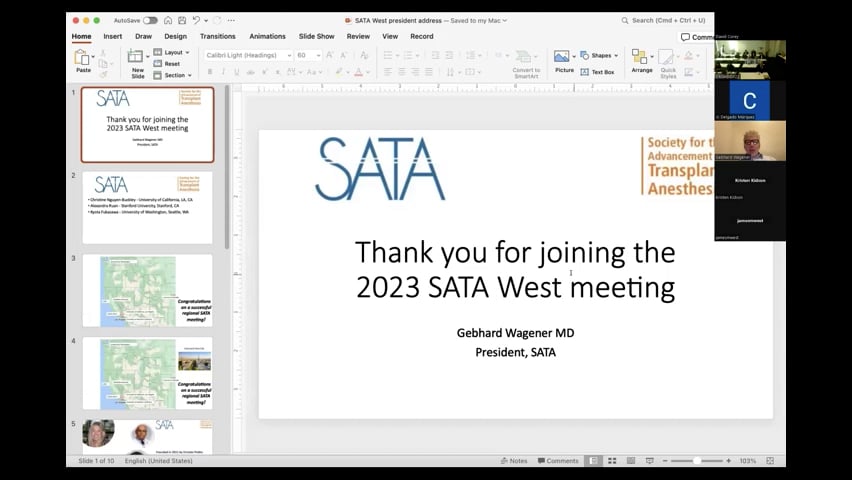
Task: Open the Animations tab
Action: [x=267, y=36]
